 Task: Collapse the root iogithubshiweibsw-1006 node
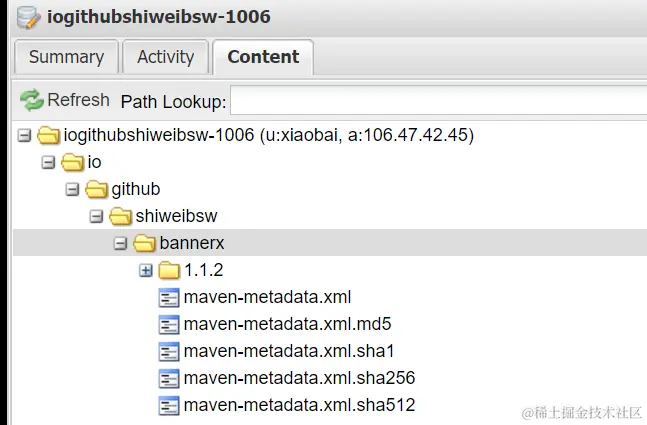click(x=24, y=135)
